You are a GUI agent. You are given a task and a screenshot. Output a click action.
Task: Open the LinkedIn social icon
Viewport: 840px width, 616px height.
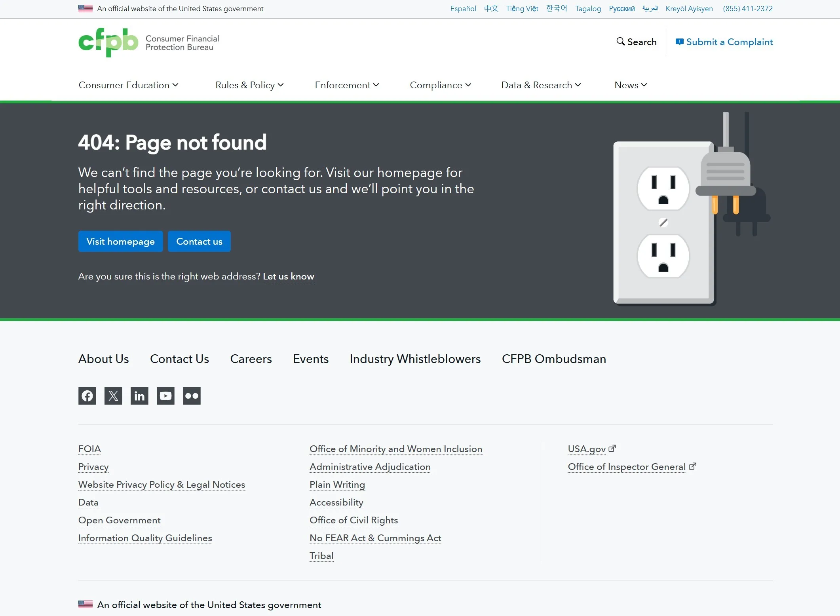pos(139,396)
